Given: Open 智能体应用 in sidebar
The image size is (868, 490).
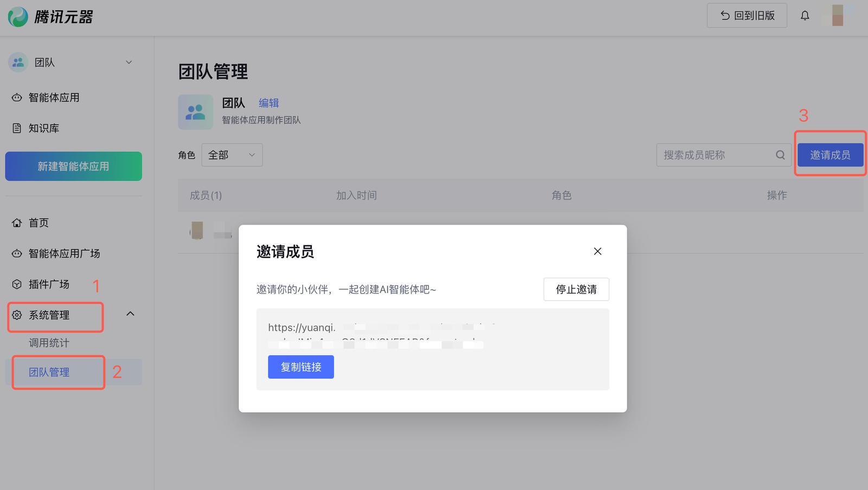Looking at the screenshot, I should pos(54,98).
